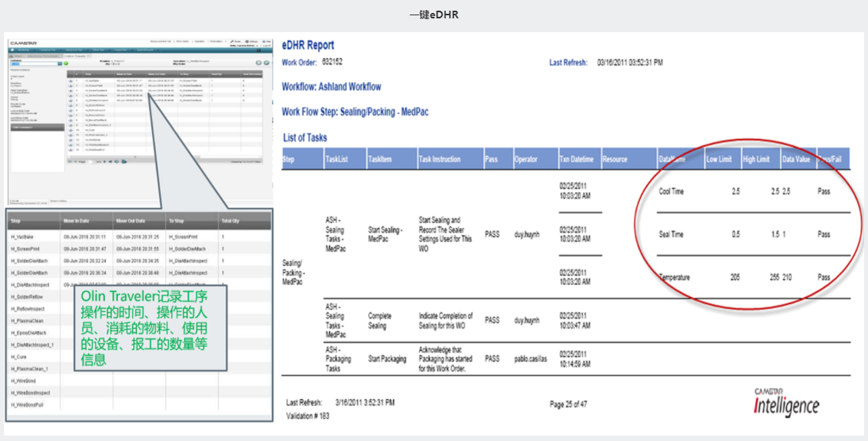Click the Page 25 of 47 footer
Screen dimensions: 868x441
(x=568, y=404)
